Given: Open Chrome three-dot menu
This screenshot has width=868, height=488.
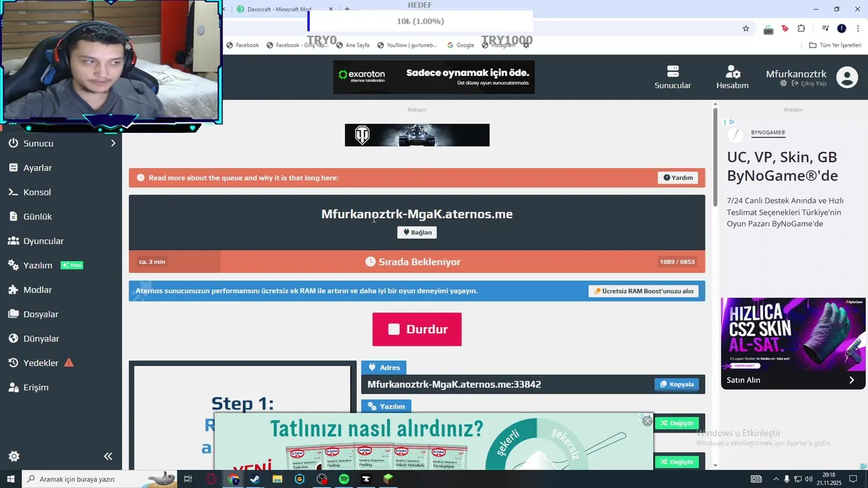Looking at the screenshot, I should click(858, 28).
